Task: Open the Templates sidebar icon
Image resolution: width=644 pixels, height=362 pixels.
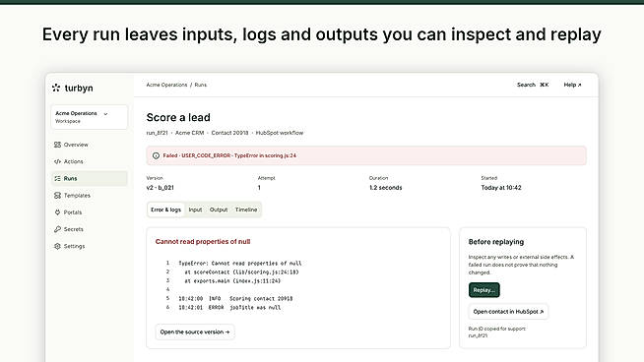Action: tap(57, 196)
